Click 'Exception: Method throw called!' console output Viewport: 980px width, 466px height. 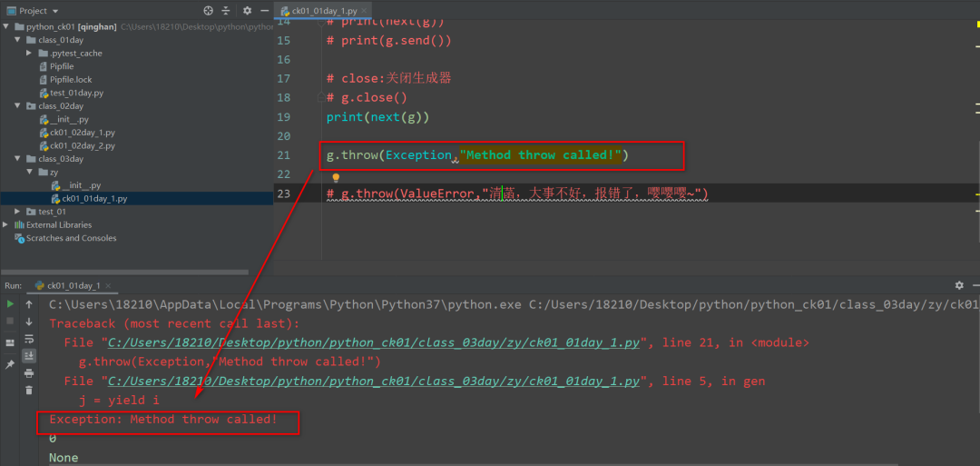tap(163, 419)
